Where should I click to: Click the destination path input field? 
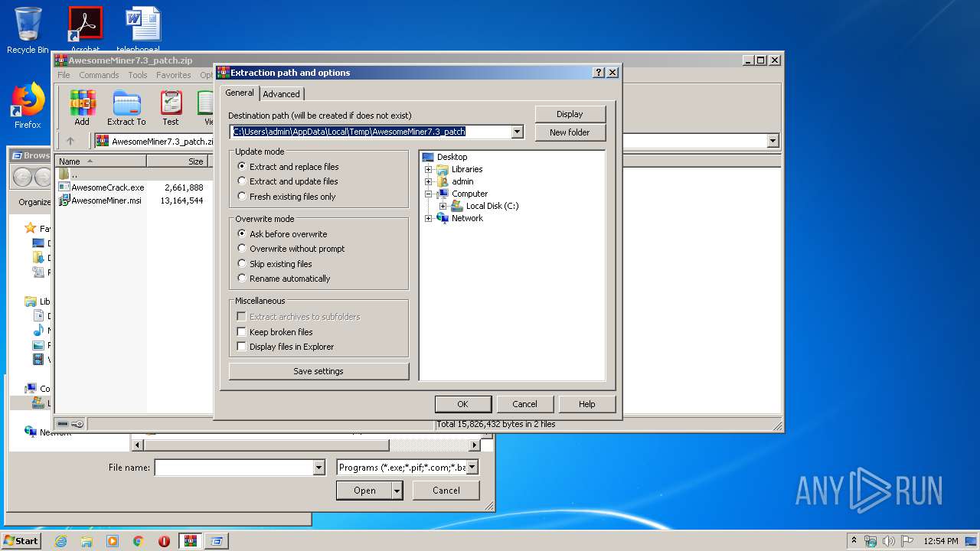pyautogui.click(x=371, y=132)
